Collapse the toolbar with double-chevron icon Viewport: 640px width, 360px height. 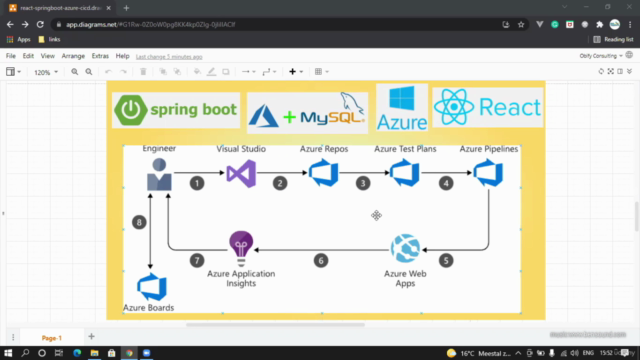(x=629, y=71)
